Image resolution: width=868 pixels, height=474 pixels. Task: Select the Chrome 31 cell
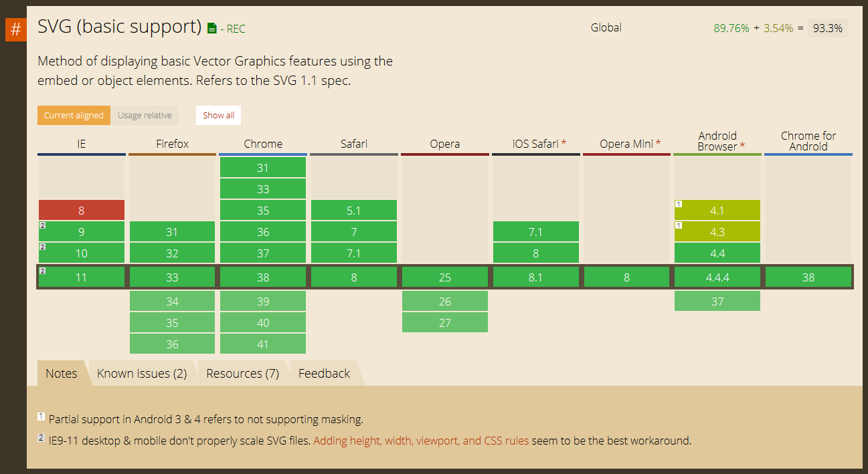click(263, 167)
